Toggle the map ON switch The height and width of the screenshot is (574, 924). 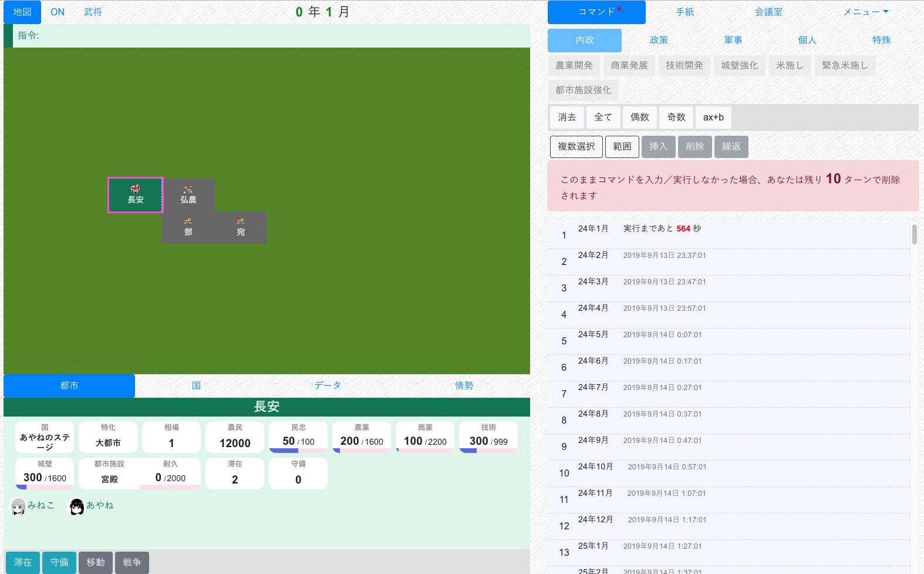click(x=58, y=12)
